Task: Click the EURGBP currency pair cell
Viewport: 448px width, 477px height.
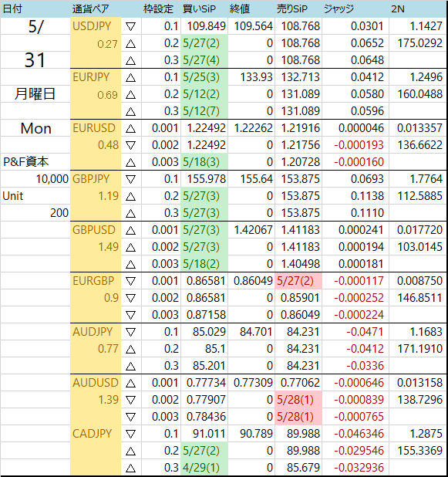Action: (x=96, y=281)
